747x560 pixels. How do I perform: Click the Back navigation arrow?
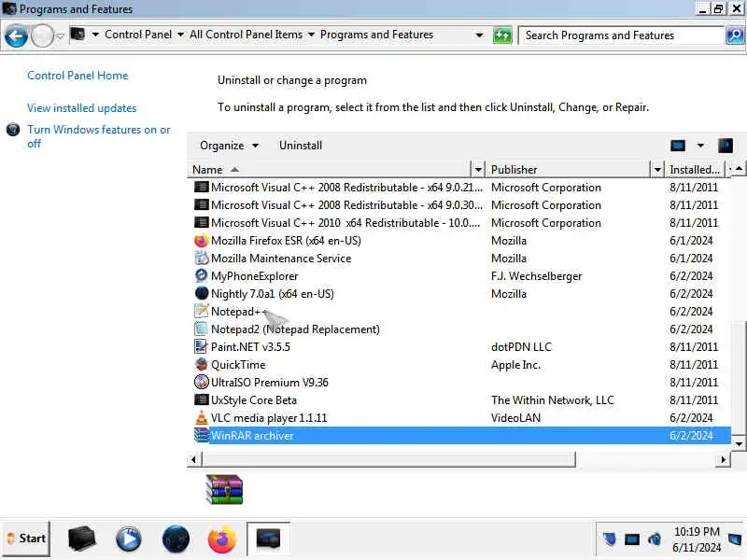(16, 35)
